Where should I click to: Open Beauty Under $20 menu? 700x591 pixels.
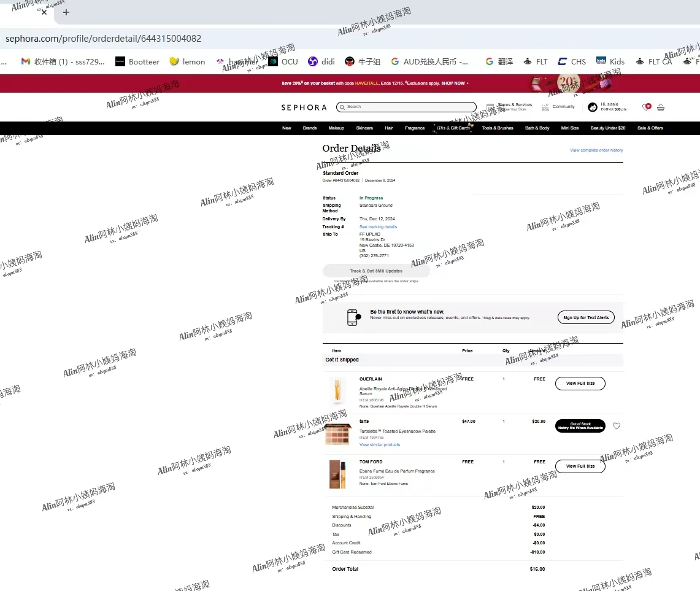607,128
